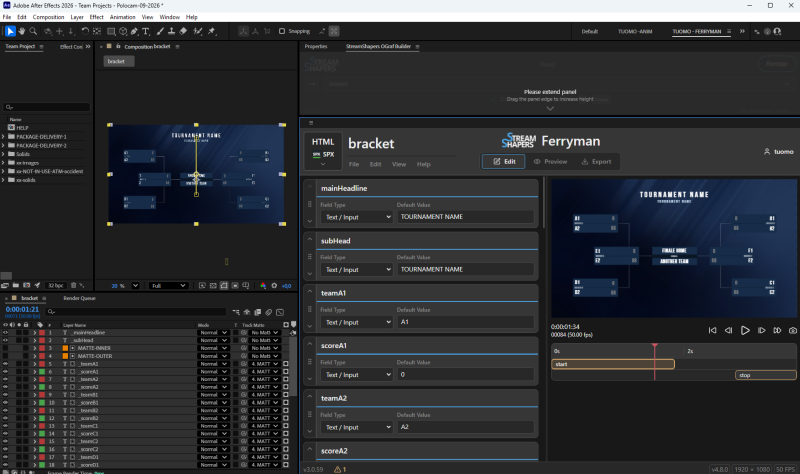Switch to TUOMO-ANIM workspace
The image size is (800, 474).
click(x=635, y=32)
